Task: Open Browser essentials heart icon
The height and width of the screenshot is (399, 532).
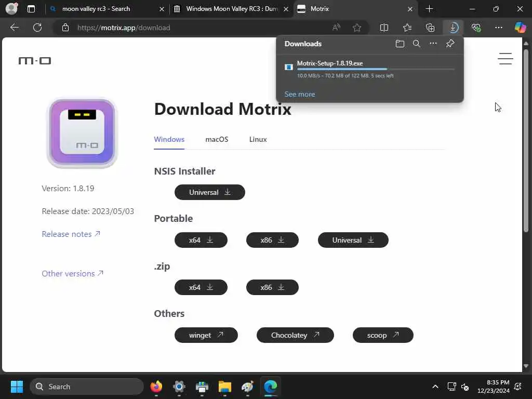Action: (x=476, y=28)
